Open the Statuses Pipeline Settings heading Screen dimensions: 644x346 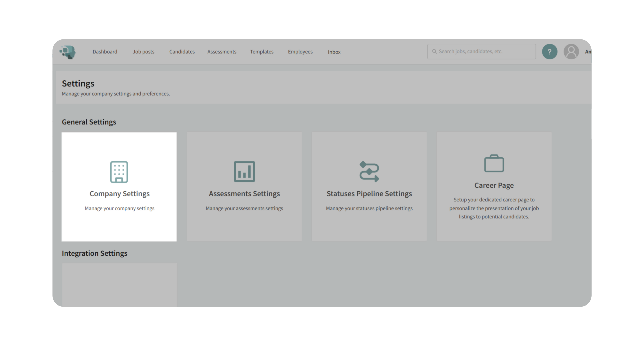[x=369, y=194]
